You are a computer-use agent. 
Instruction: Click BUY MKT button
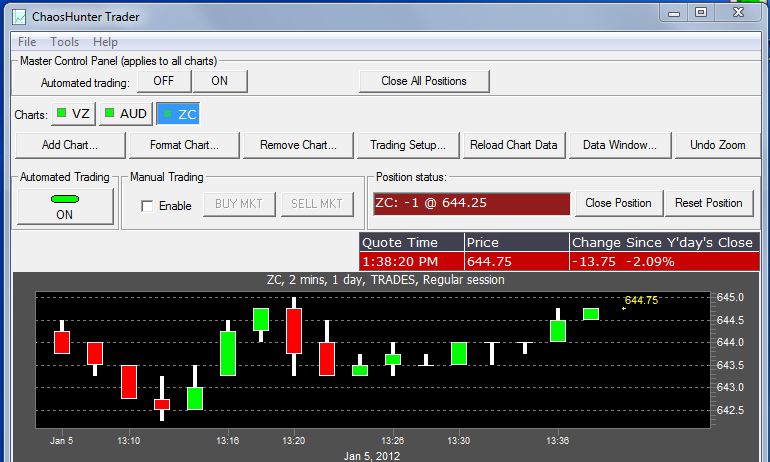point(239,204)
